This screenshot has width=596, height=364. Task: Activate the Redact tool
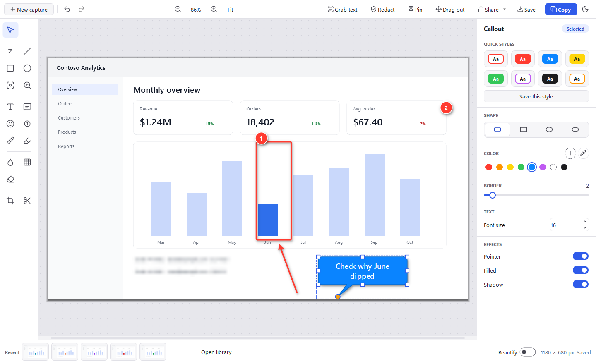click(383, 10)
